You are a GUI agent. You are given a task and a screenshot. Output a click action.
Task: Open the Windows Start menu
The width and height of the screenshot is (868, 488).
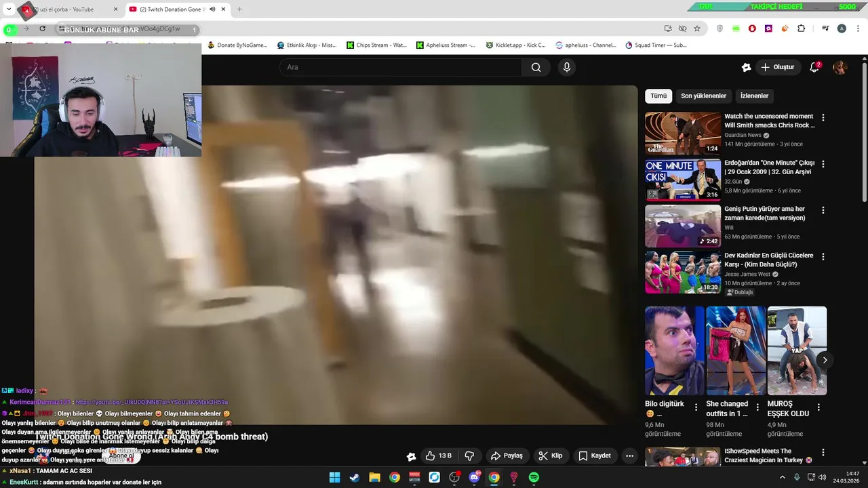[x=334, y=477]
